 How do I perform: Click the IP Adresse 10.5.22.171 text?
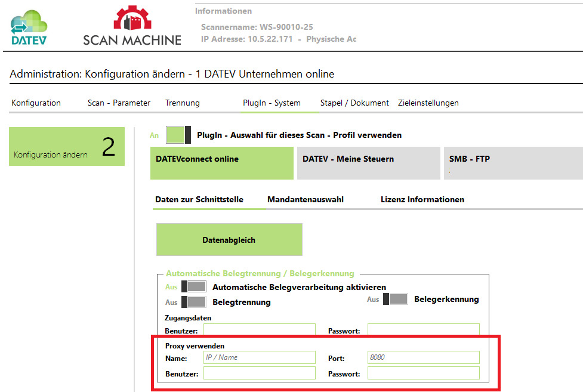point(247,39)
